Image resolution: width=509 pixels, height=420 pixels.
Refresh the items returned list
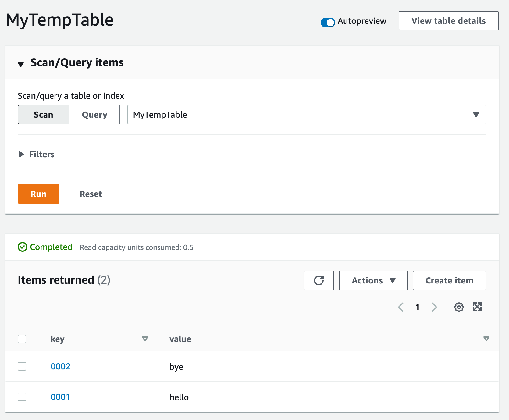319,280
